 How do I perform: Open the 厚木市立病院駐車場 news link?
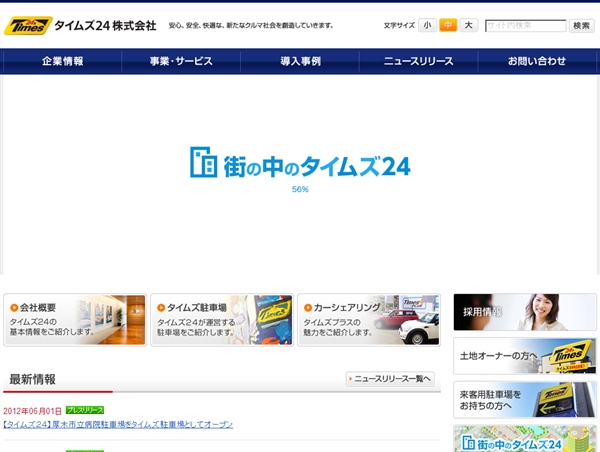click(x=118, y=424)
